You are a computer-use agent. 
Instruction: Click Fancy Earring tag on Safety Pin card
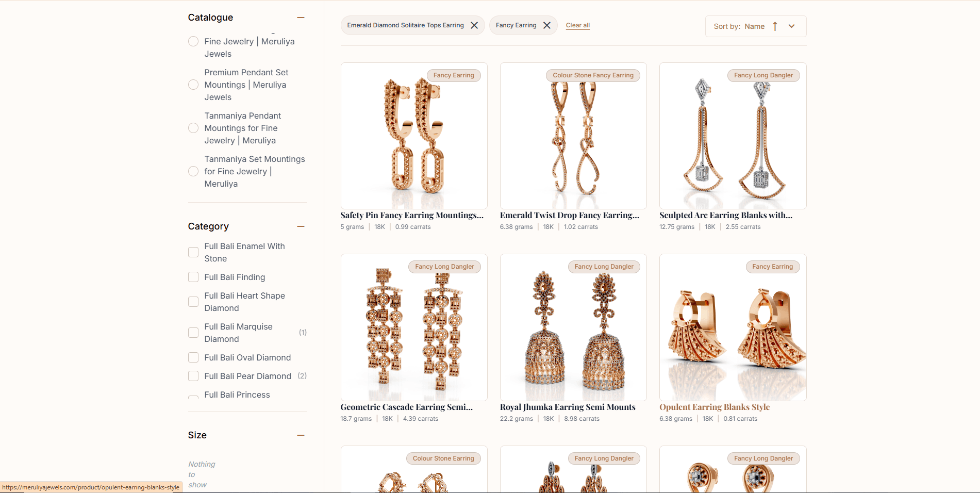click(x=454, y=75)
